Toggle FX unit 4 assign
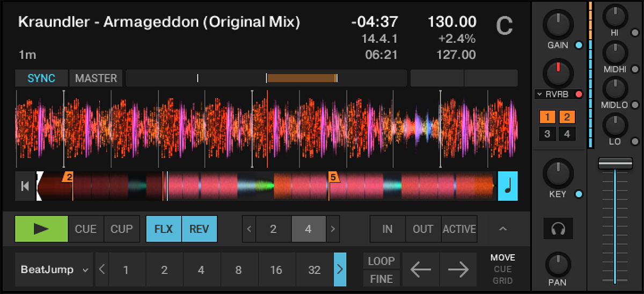 [x=567, y=134]
